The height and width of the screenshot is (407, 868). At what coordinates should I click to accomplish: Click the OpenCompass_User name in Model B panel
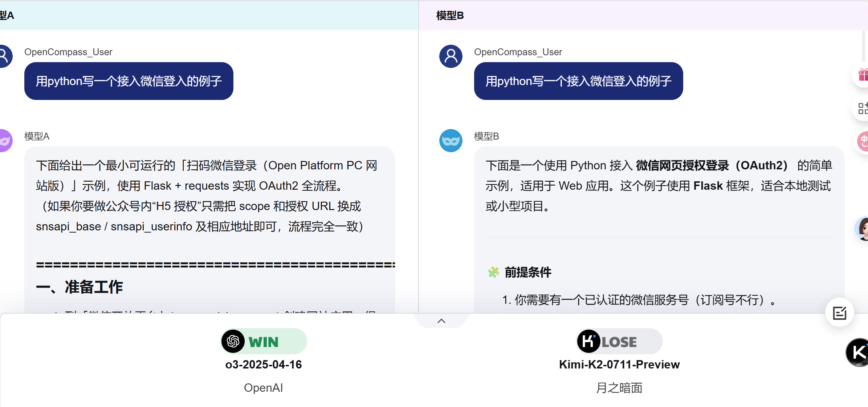[518, 52]
